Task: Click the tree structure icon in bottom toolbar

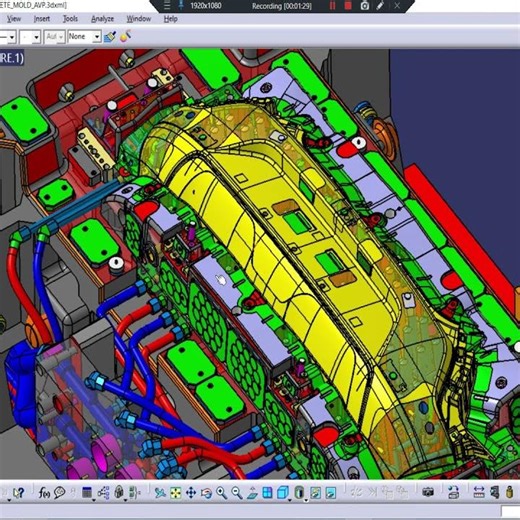Action: pos(103,493)
